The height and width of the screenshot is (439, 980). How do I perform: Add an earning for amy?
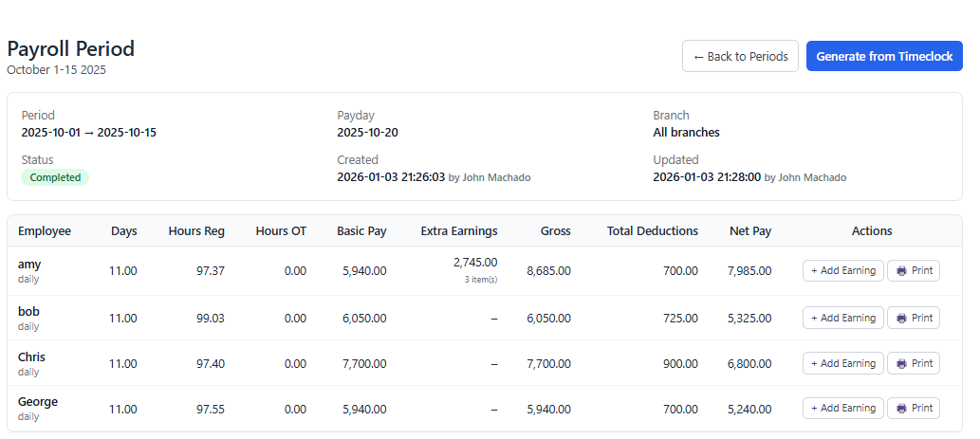(842, 271)
